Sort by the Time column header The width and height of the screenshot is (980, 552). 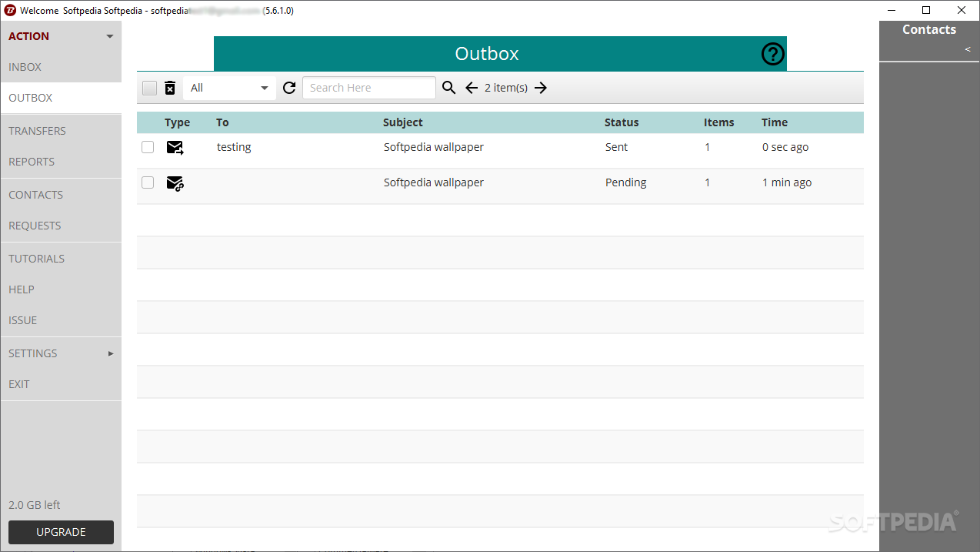[x=775, y=122]
